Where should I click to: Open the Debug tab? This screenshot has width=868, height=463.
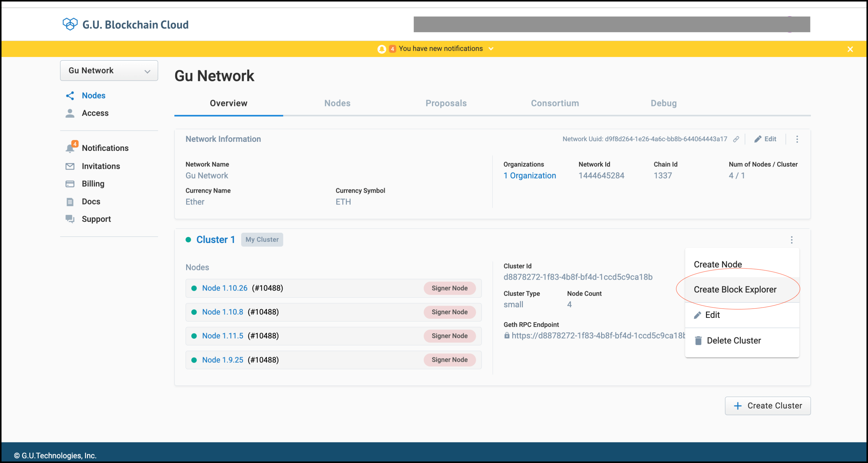click(x=664, y=103)
